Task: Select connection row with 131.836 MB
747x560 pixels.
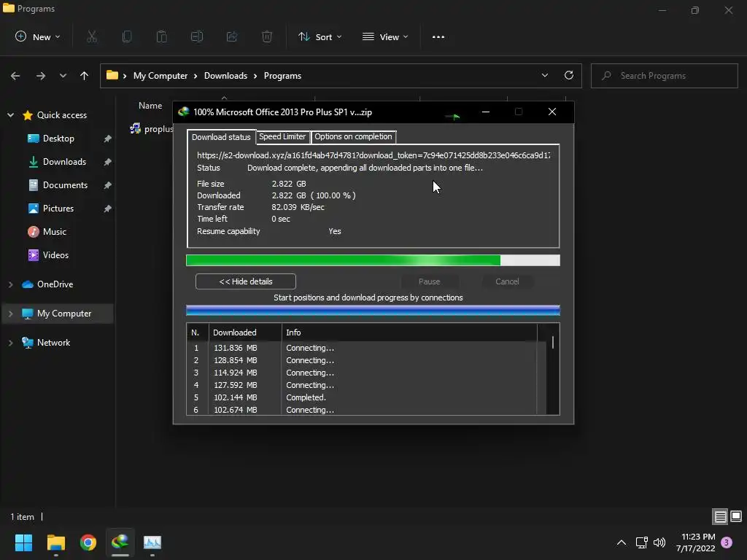Action: [x=366, y=348]
